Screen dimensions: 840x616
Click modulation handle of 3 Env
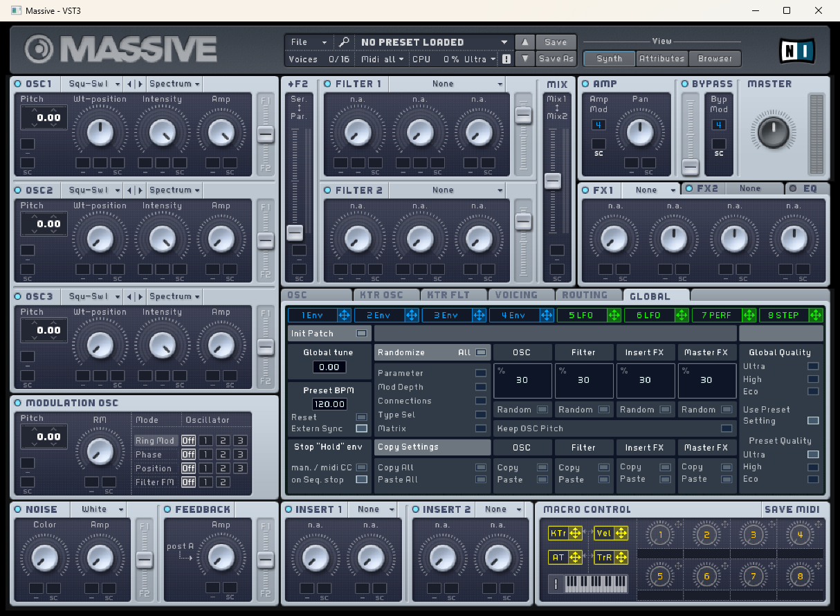coord(479,316)
